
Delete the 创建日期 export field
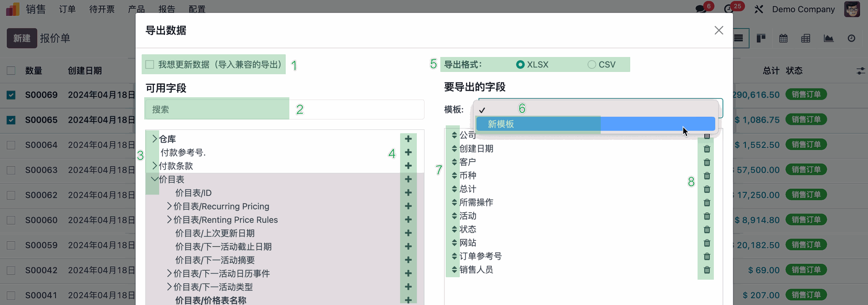click(707, 149)
